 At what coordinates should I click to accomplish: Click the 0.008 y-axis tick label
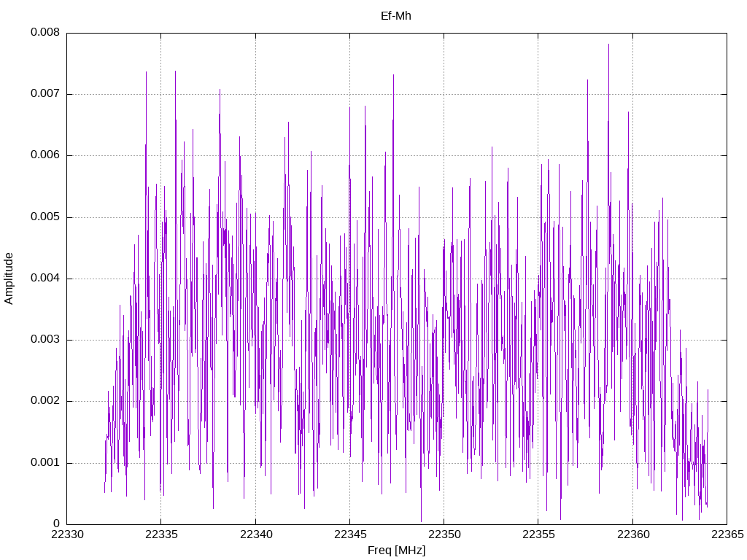pos(45,32)
